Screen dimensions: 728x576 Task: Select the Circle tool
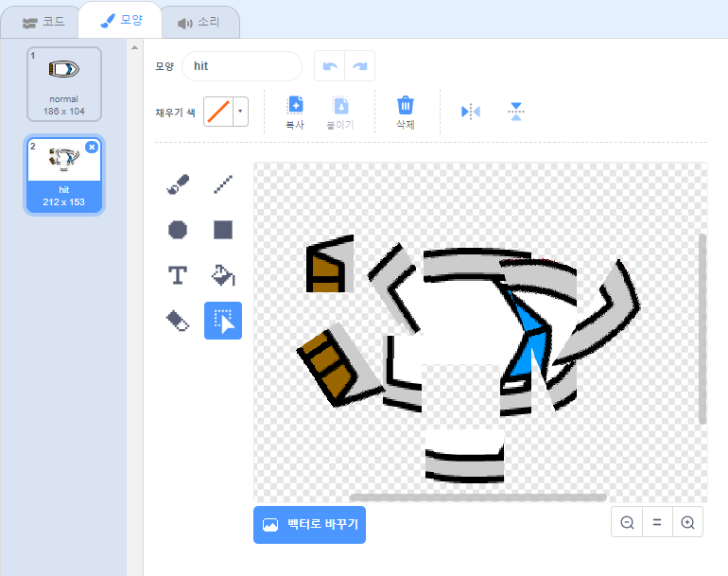(x=177, y=230)
